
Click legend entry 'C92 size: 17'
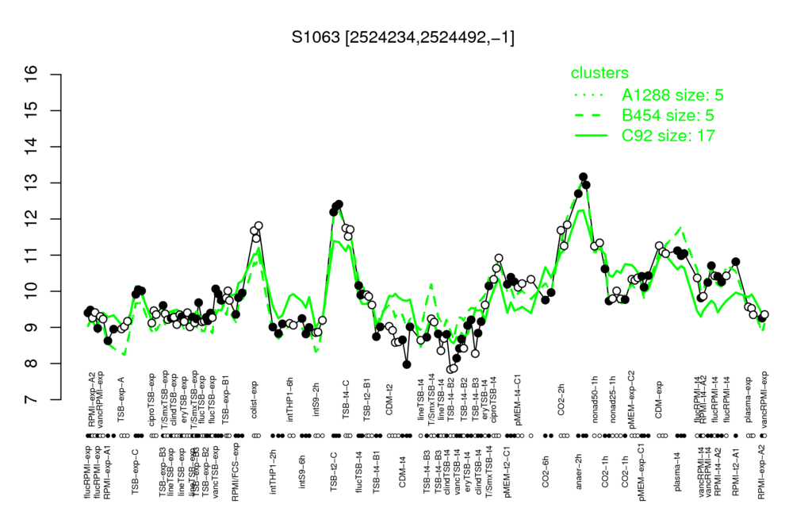[x=668, y=136]
